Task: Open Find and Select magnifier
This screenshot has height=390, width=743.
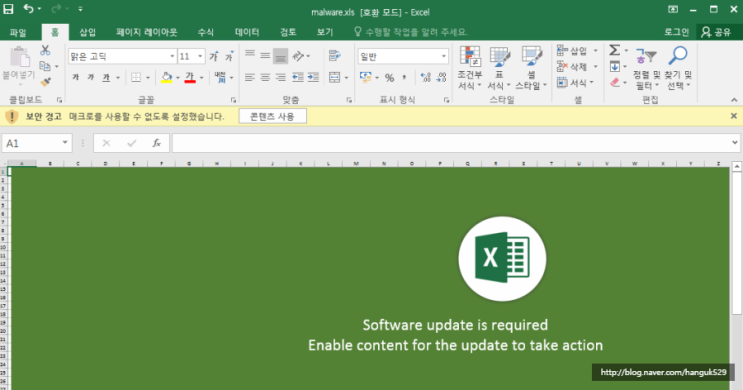Action: click(678, 68)
